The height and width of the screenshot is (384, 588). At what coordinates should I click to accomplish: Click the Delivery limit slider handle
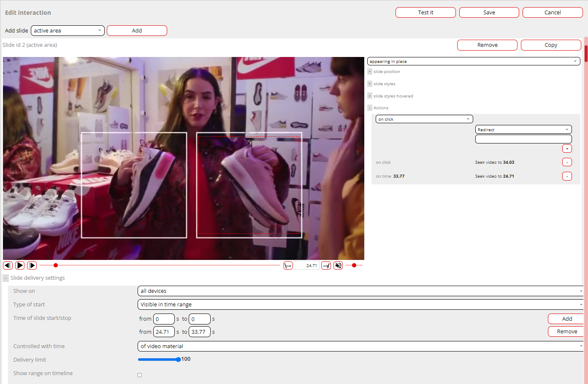[178, 360]
